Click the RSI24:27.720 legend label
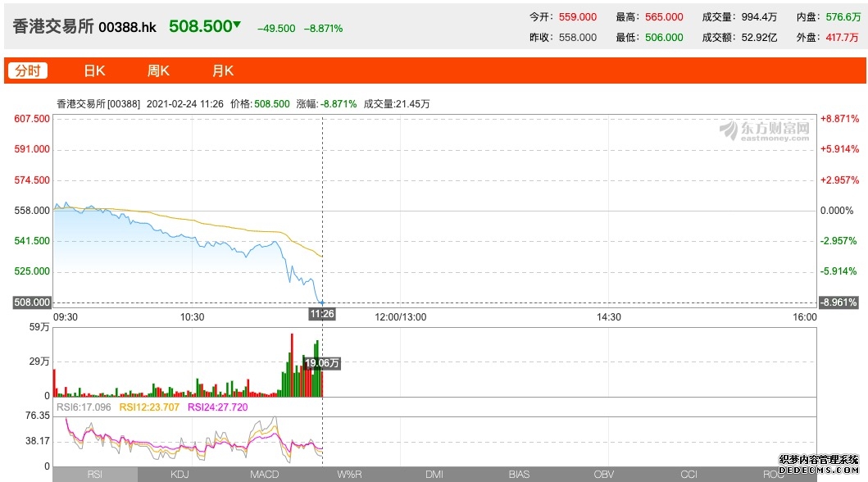The width and height of the screenshot is (868, 482). (x=217, y=407)
